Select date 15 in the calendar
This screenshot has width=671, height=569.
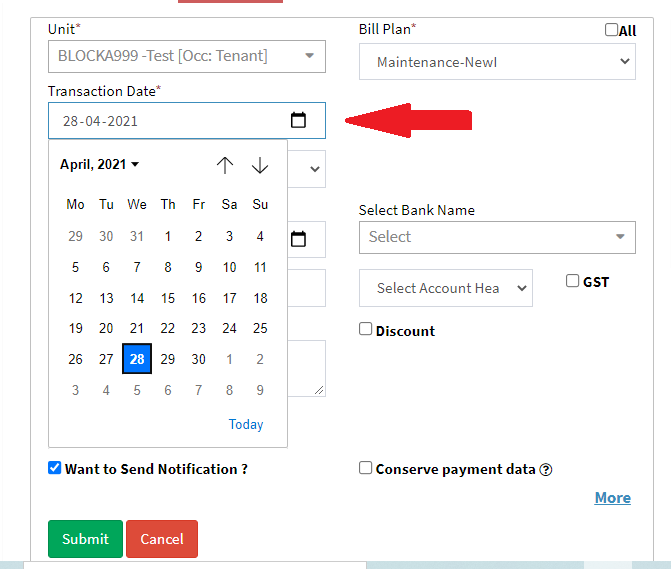click(168, 298)
